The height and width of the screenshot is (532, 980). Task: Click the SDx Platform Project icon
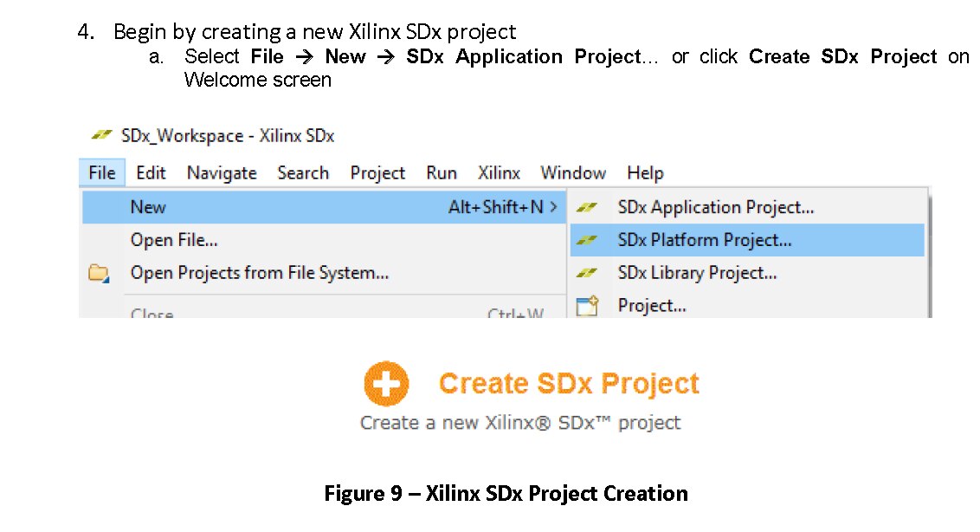click(587, 240)
